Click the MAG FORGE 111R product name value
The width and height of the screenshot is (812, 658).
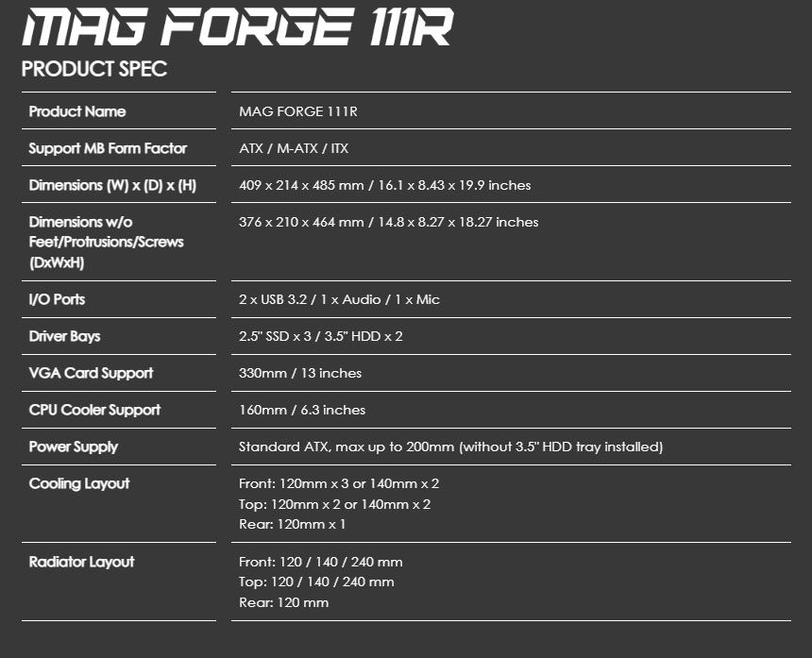pyautogui.click(x=298, y=111)
